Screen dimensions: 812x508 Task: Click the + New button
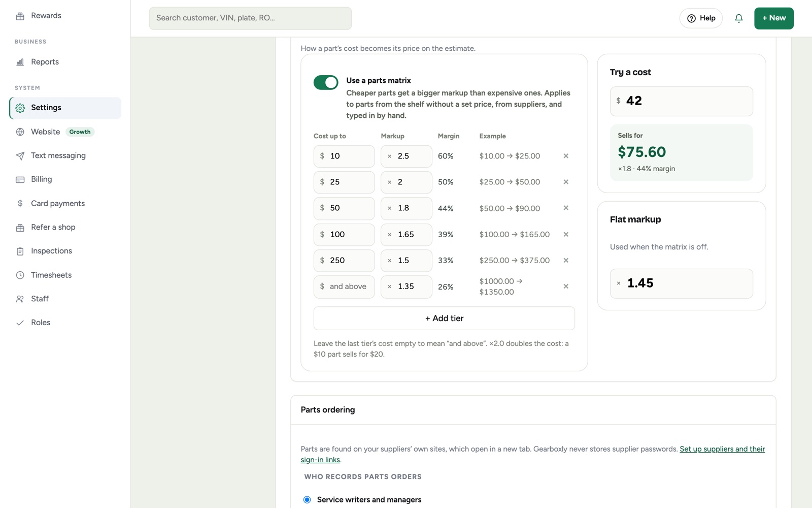coord(774,18)
